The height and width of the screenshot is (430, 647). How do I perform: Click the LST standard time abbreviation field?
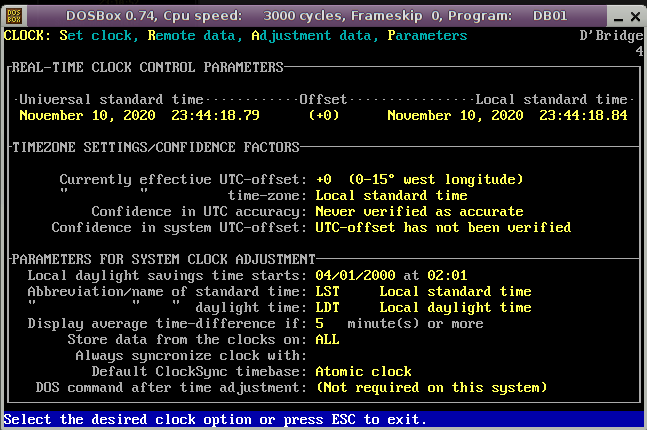point(327,291)
